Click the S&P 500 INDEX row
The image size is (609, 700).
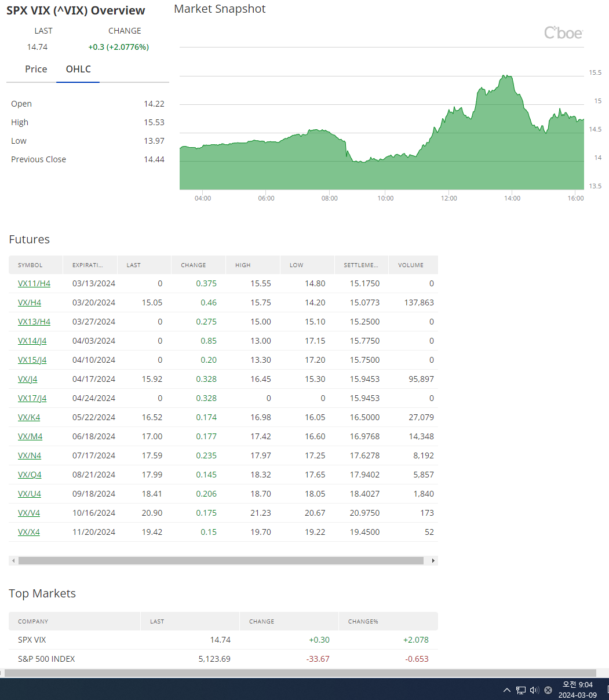(x=223, y=659)
